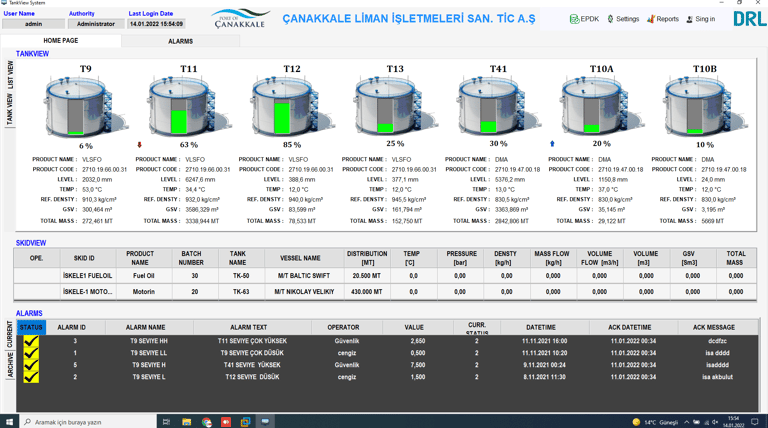Click the 63 % fill label of T11

point(189,145)
